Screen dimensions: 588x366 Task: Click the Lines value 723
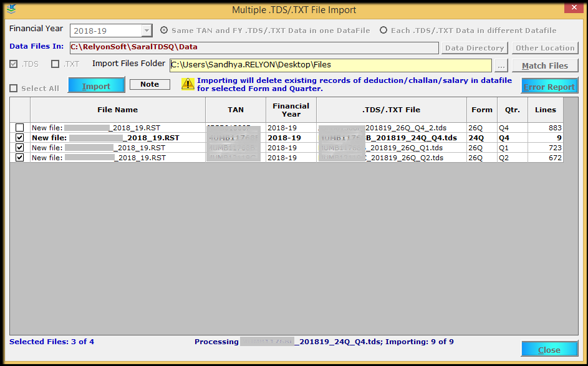tap(555, 148)
